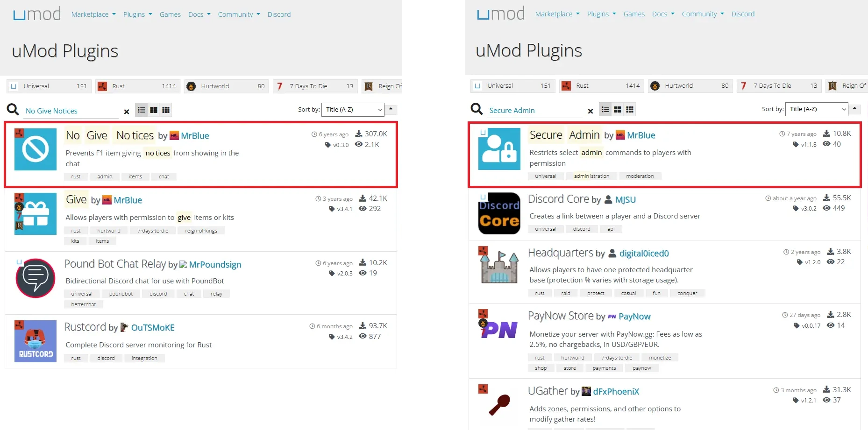Viewport: 868px width, 430px height.
Task: Click the No Give Notices plugin icon
Action: click(x=36, y=149)
